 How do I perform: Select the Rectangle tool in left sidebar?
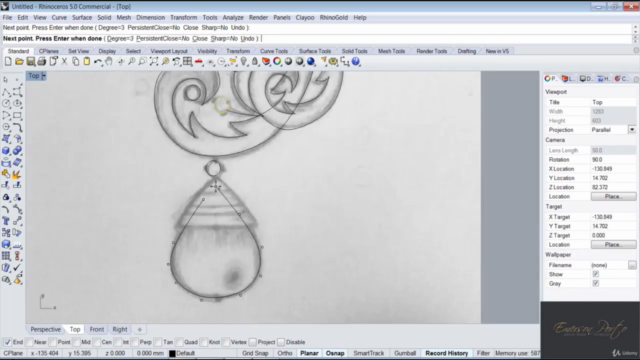(17, 116)
